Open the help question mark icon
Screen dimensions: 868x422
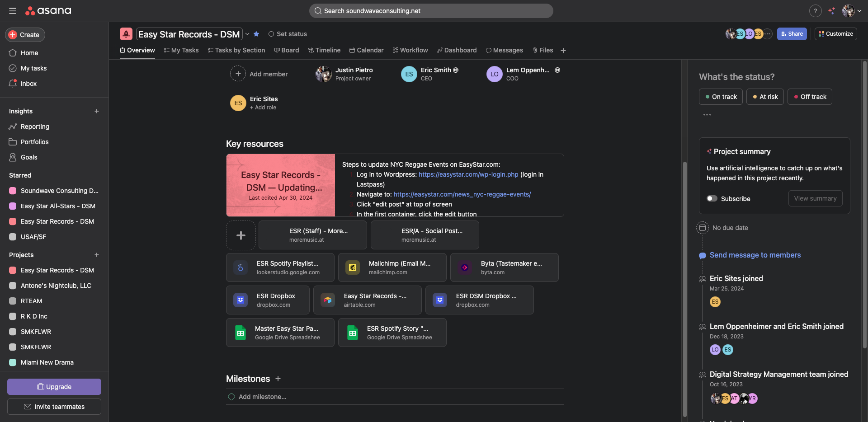(815, 11)
